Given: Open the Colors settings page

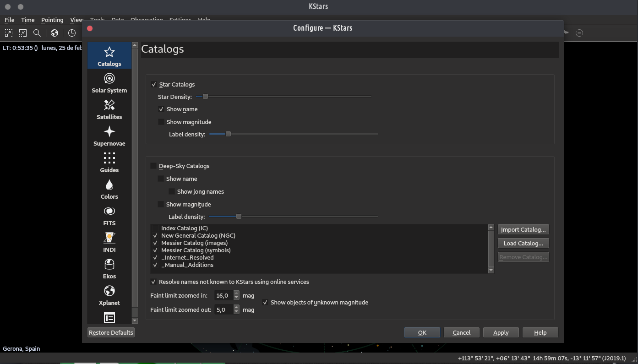Looking at the screenshot, I should pyautogui.click(x=109, y=189).
